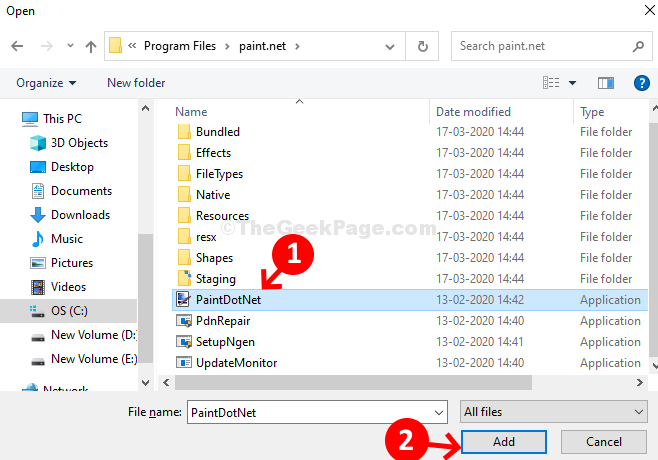Select the resx folder icon
Image resolution: width=658 pixels, height=460 pixels.
184,237
